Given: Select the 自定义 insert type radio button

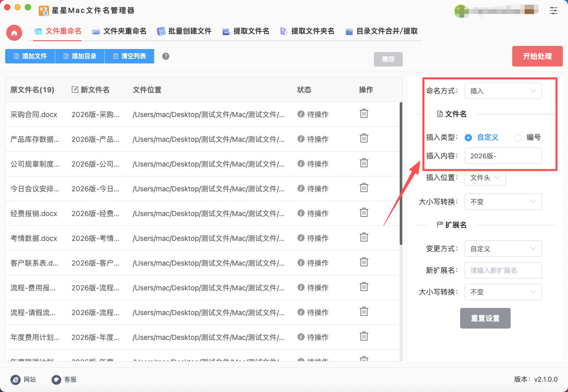Looking at the screenshot, I should coord(468,138).
